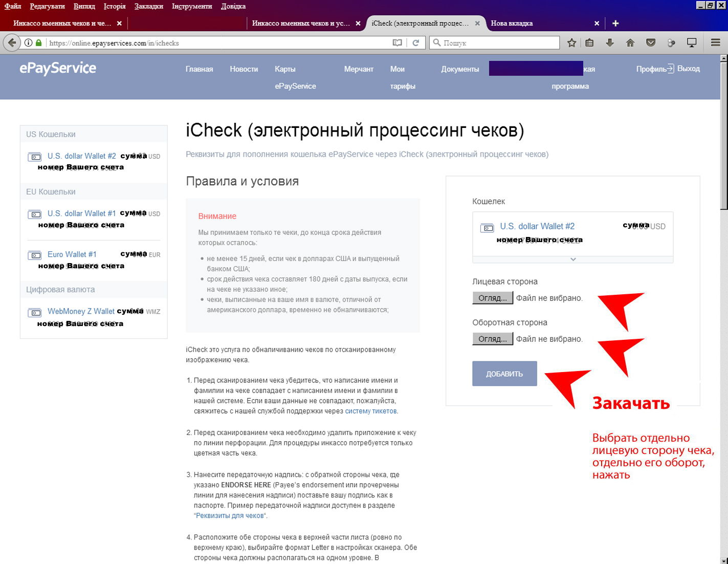Image resolution: width=728 pixels, height=564 pixels.
Task: Open the Довідка menu
Action: 233,6
